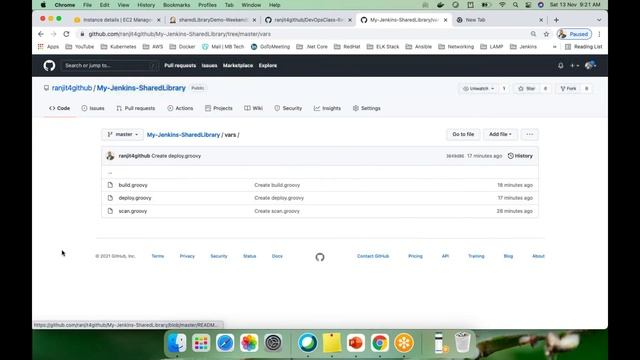Open the My-Jenkins-SharedLibrary repository title link
Viewport: 640px width, 360px height.
[x=141, y=88]
